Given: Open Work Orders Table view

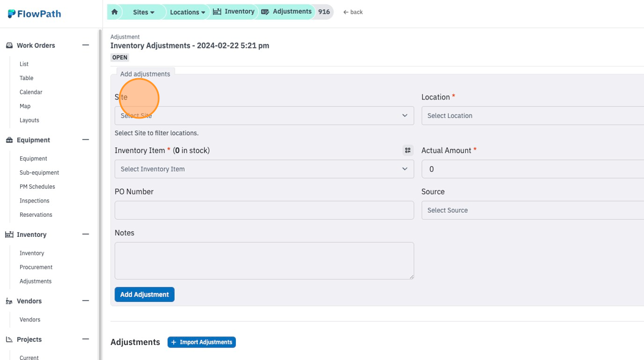Looking at the screenshot, I should pyautogui.click(x=26, y=78).
